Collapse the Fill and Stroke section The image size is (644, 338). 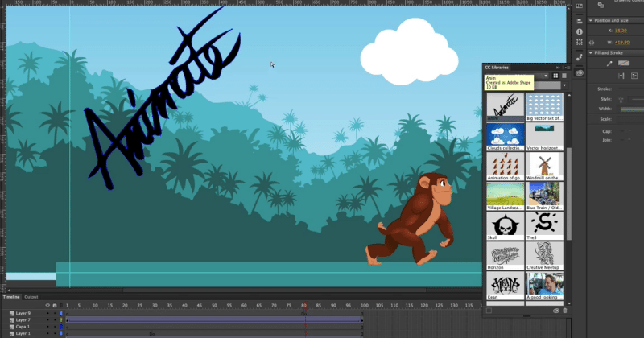(591, 53)
